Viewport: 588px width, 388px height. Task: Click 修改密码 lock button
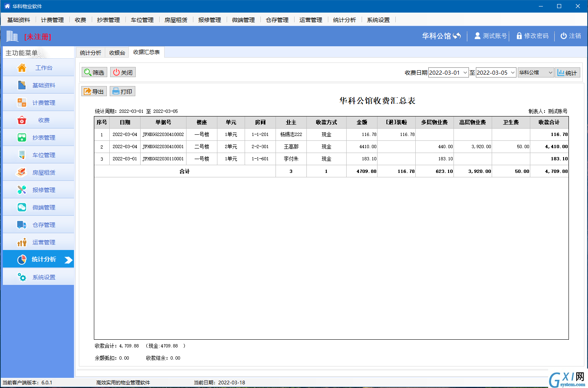(x=533, y=36)
